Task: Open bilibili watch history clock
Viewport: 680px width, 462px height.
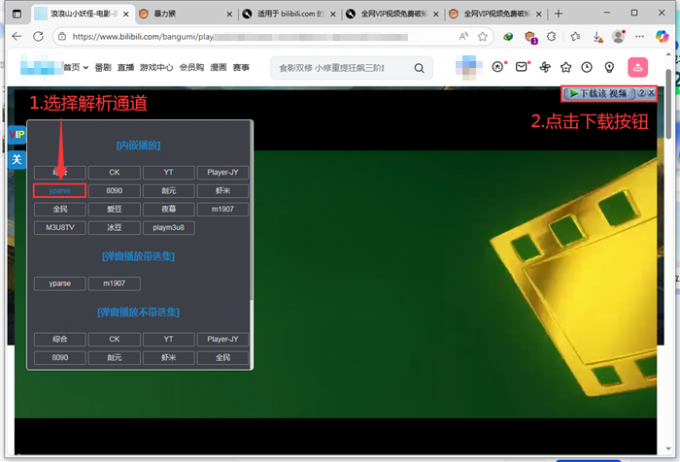Action: click(587, 67)
